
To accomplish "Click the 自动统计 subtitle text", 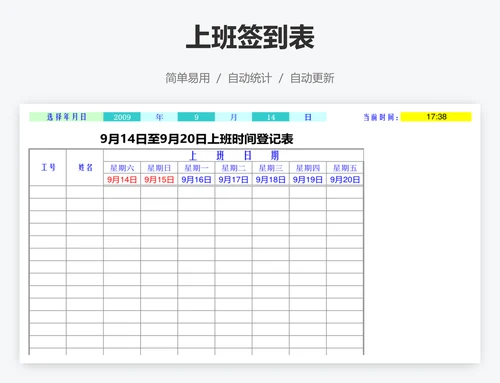I will pyautogui.click(x=250, y=78).
